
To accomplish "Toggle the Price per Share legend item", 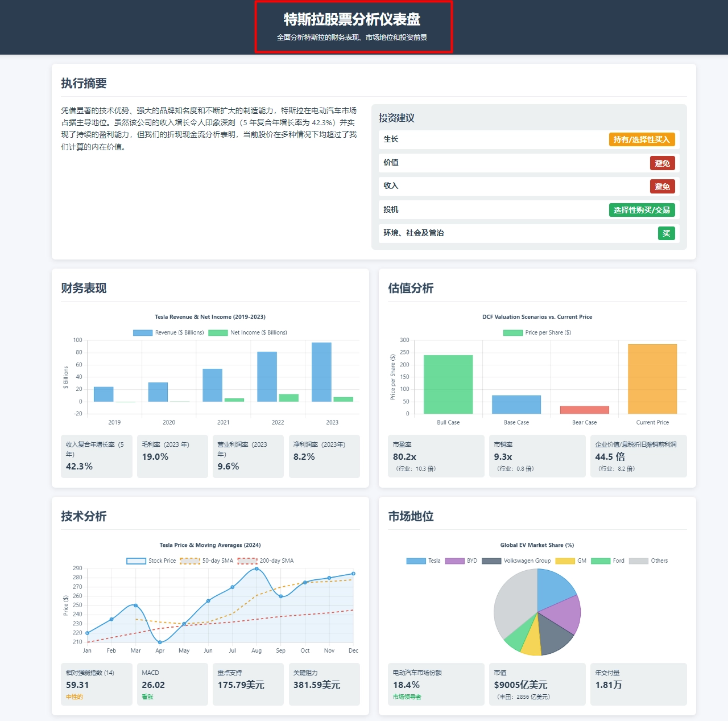I will click(537, 333).
